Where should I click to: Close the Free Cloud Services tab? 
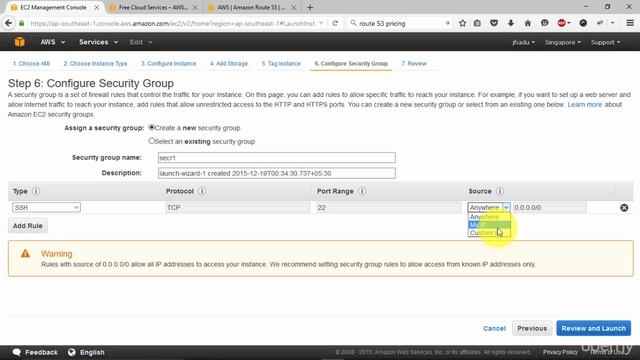[195, 7]
